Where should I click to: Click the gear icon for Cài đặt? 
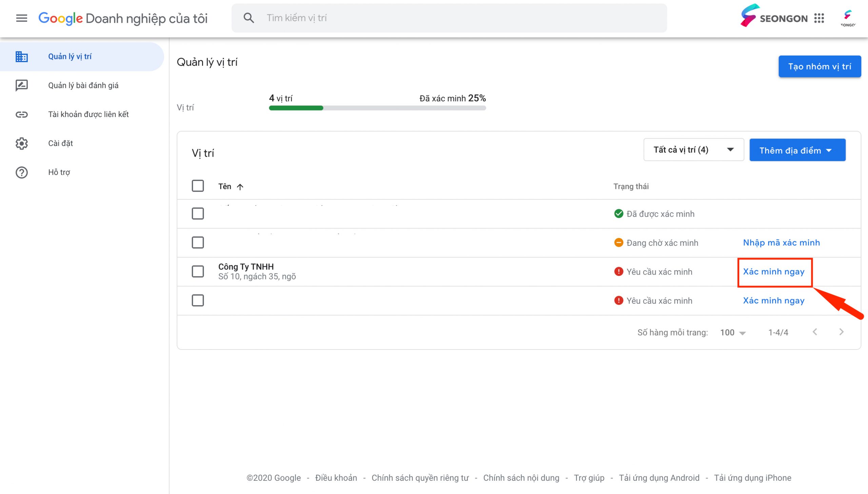[x=22, y=143]
